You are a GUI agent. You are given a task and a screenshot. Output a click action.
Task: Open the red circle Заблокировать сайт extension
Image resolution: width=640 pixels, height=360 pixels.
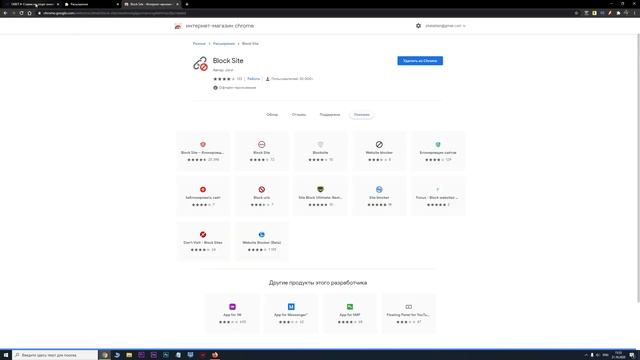(x=203, y=196)
